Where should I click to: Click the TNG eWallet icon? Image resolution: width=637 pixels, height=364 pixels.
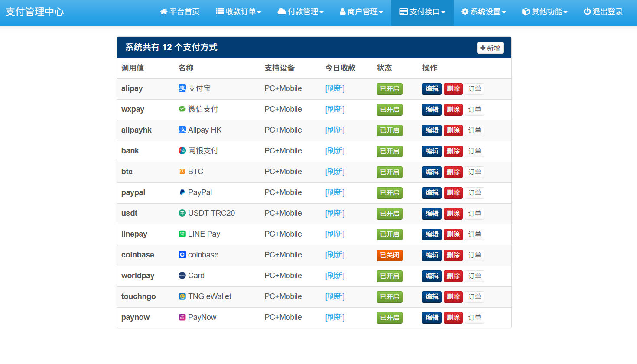pyautogui.click(x=182, y=296)
